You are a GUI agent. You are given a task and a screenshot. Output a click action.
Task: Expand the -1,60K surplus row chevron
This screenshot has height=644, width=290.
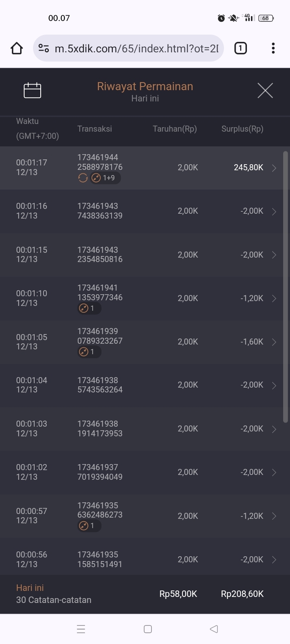pos(274,342)
